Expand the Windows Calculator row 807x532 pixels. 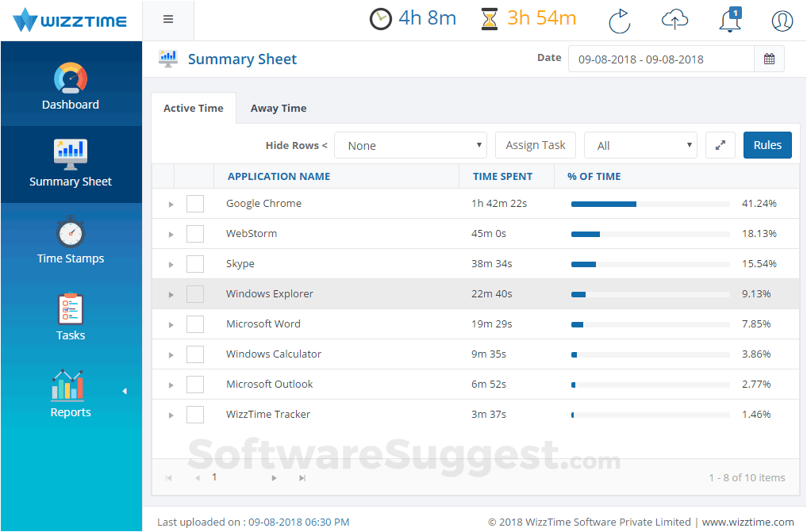[x=171, y=355]
